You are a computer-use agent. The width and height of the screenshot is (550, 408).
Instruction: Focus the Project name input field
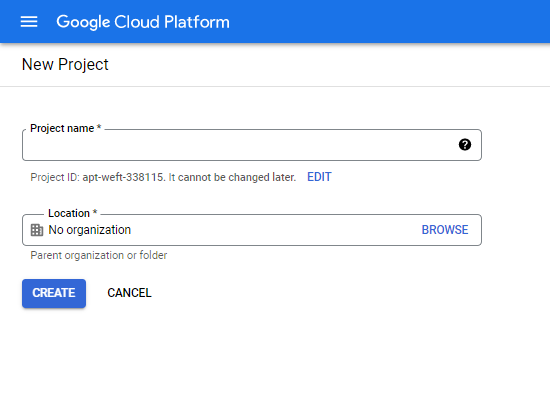coord(252,145)
